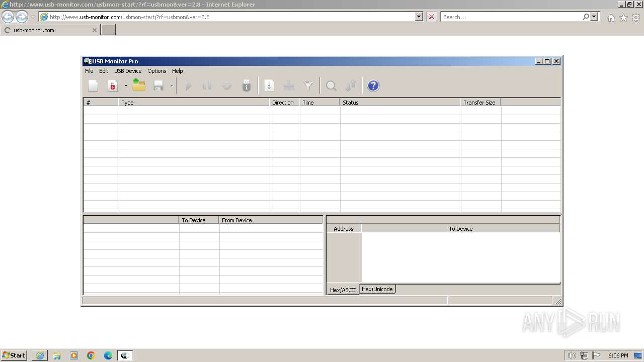The image size is (644, 362).
Task: Click the # column header
Action: pyautogui.click(x=101, y=102)
